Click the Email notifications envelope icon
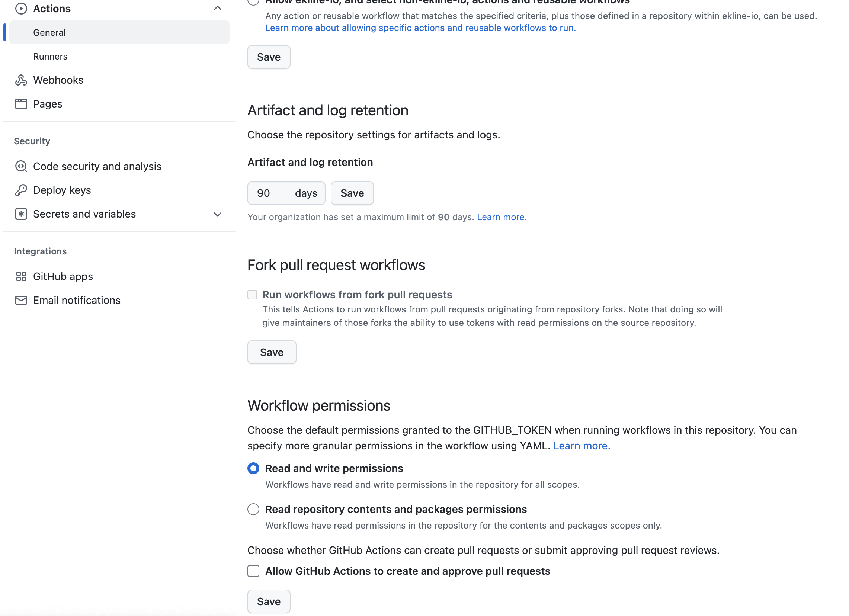 pos(21,300)
